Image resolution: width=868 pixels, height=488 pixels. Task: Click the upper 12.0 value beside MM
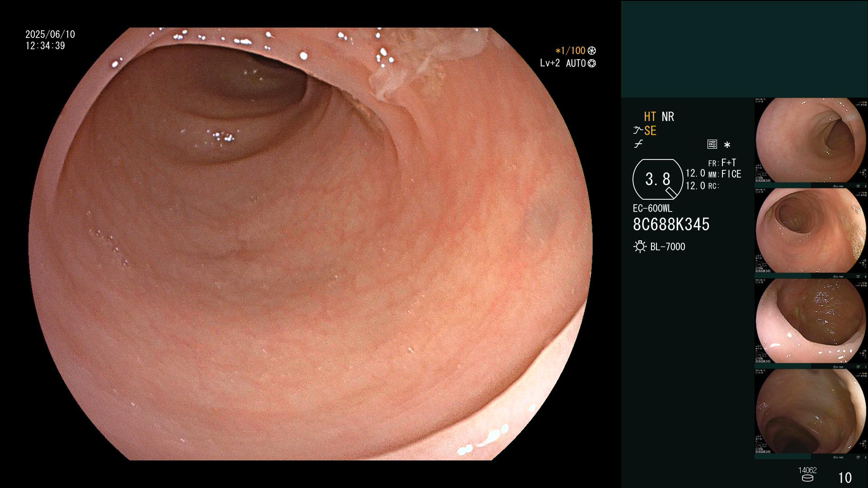(695, 173)
